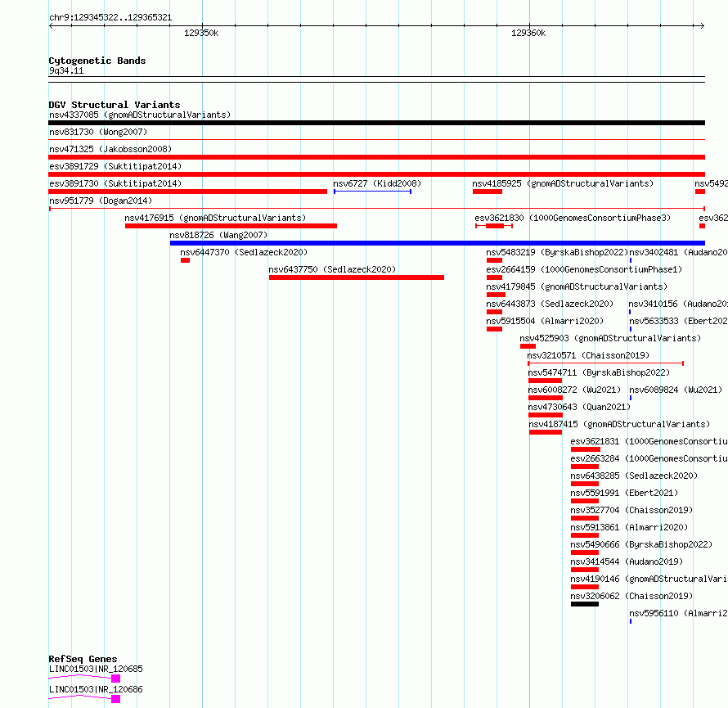Click the nsv3210571 (Chaisson2019) label
This screenshot has height=708, width=728.
588,355
